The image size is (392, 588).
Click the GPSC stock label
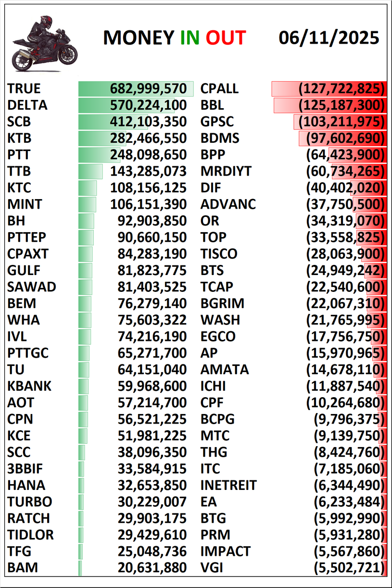click(x=217, y=122)
